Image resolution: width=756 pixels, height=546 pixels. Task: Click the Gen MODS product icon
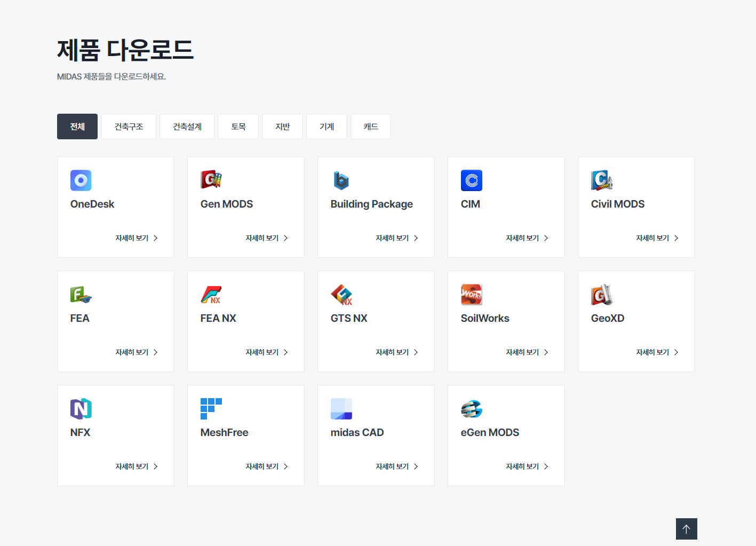pyautogui.click(x=211, y=180)
